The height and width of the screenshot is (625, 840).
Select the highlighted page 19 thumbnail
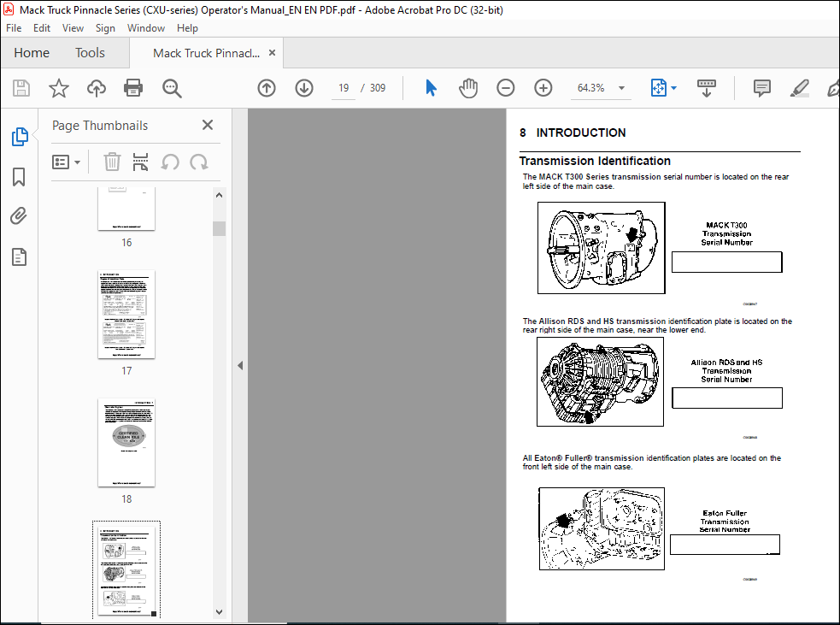[126, 569]
